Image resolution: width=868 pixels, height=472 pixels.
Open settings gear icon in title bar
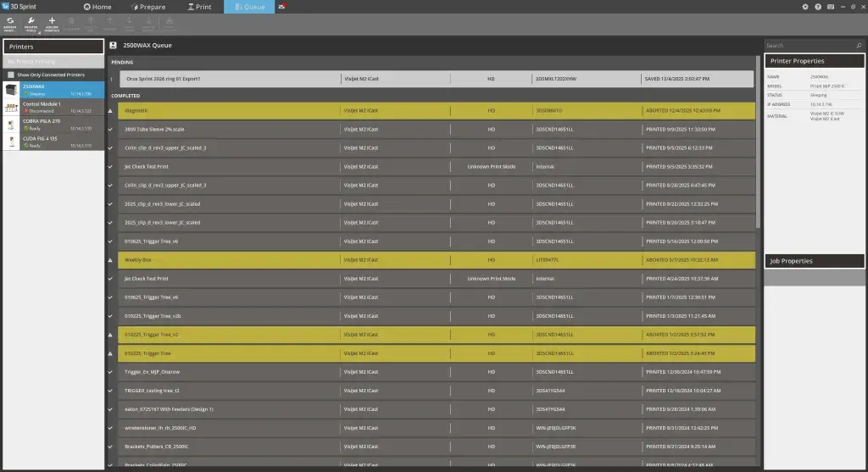[x=805, y=7]
